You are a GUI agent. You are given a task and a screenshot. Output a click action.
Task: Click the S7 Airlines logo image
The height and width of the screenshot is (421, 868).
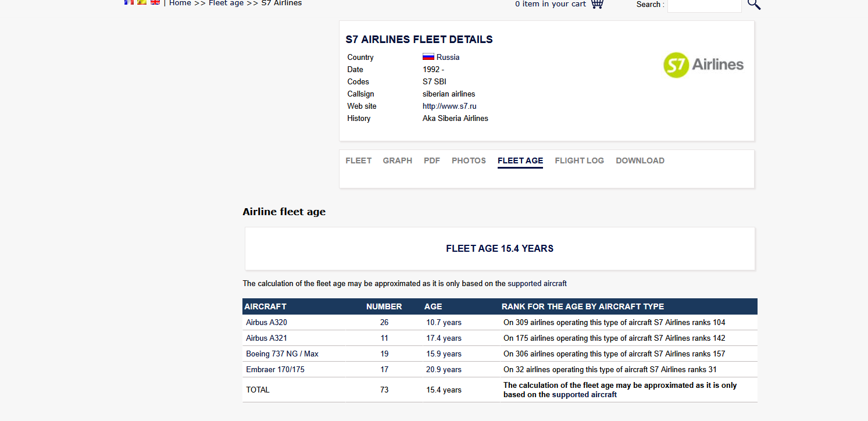point(703,65)
